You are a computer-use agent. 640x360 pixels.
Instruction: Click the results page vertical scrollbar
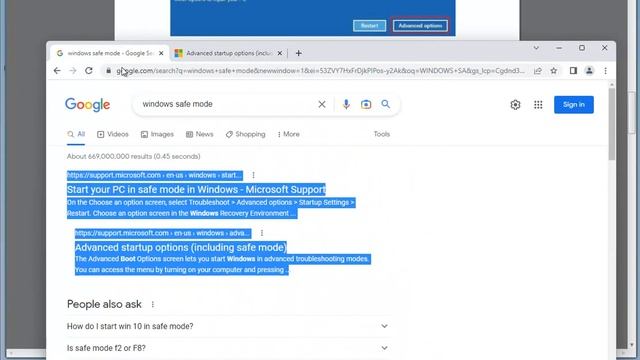tap(611, 125)
